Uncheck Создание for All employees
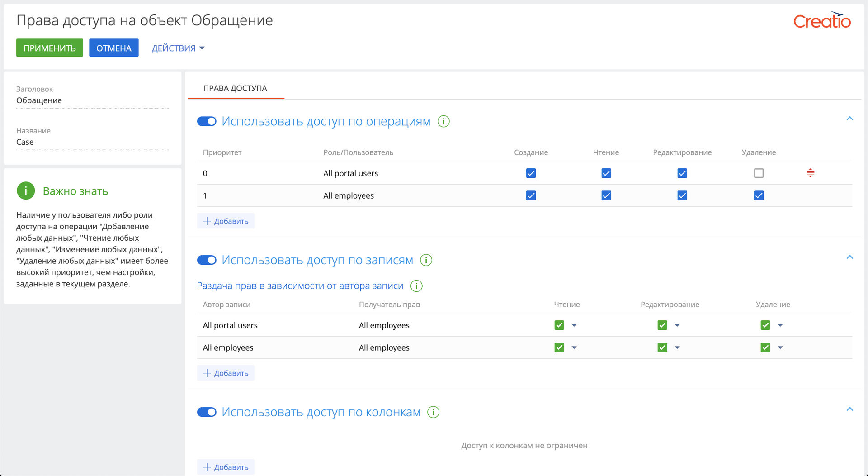 tap(531, 195)
